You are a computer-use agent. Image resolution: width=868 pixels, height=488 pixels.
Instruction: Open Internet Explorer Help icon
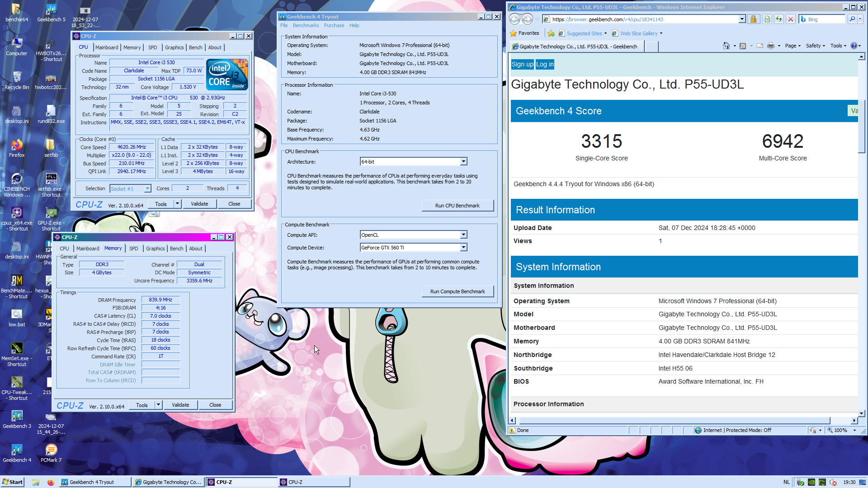854,46
